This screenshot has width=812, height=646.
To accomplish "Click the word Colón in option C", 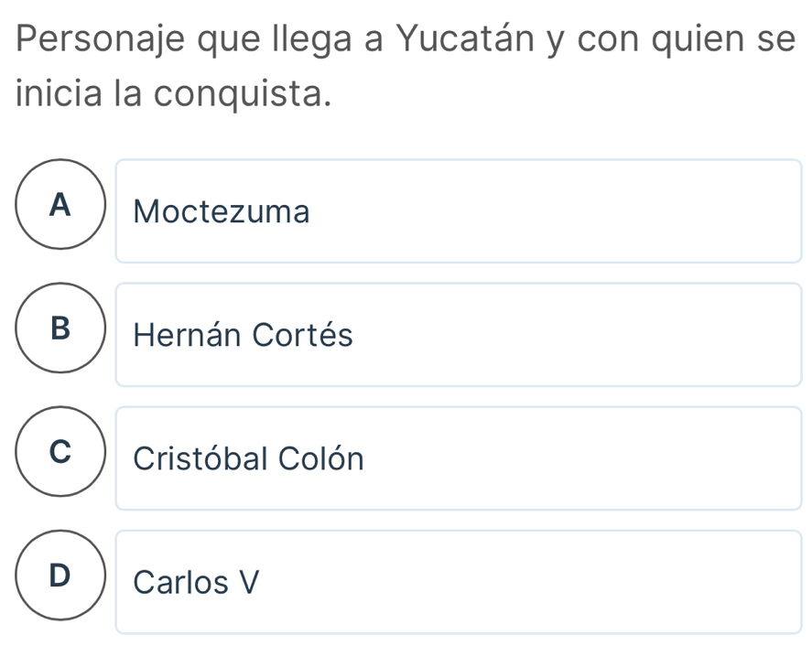I will point(328,459).
